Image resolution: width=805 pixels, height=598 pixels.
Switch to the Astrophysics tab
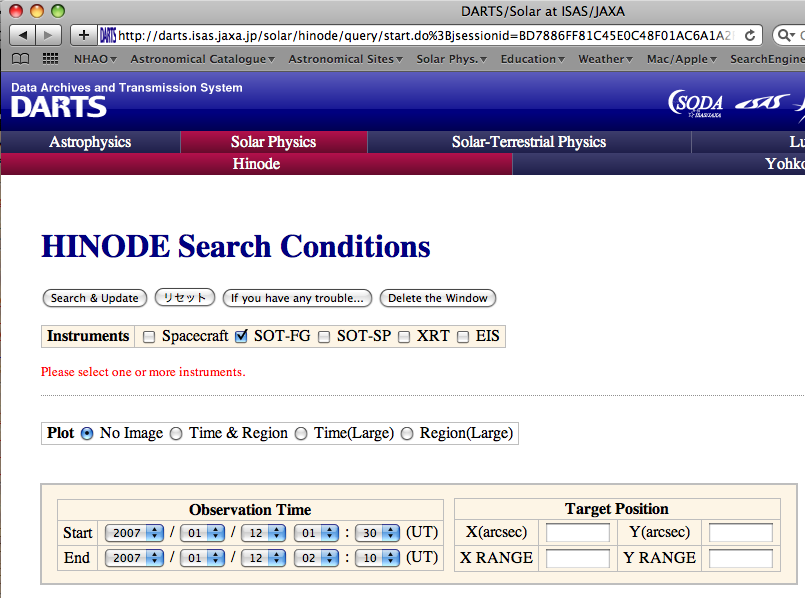(x=90, y=142)
